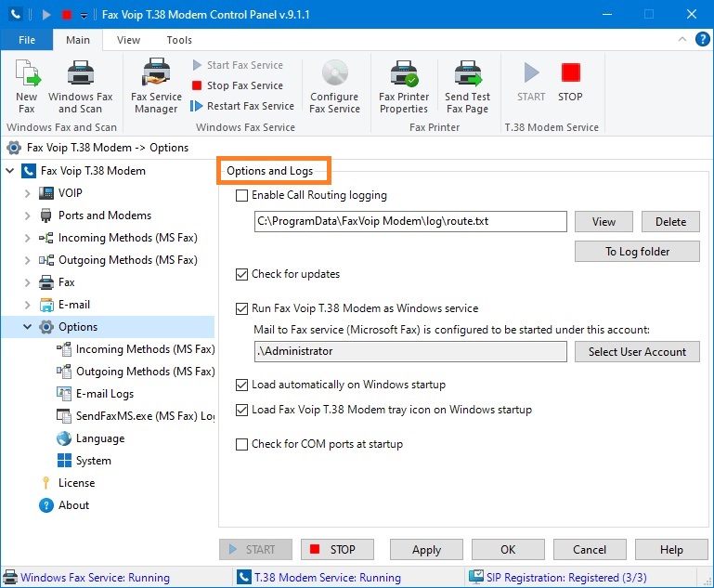Click Select User Account button
714x588 pixels.
(x=637, y=352)
